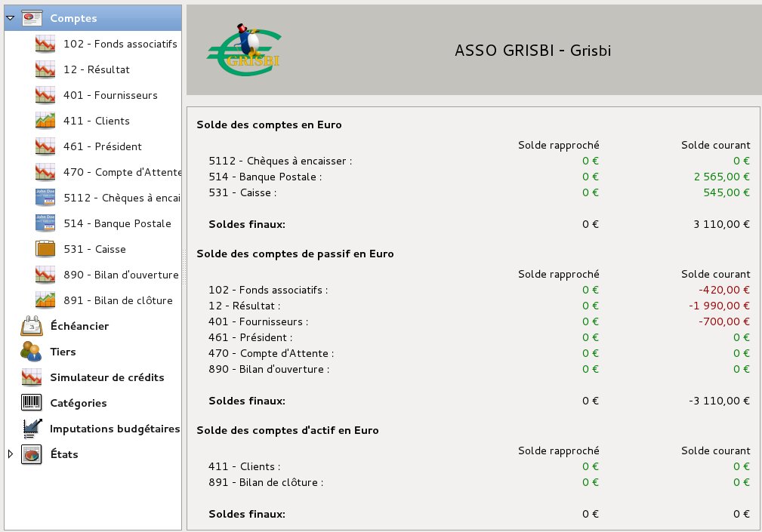Viewport: 762px width, 532px height.
Task: Click the États report icon
Action: point(31,454)
